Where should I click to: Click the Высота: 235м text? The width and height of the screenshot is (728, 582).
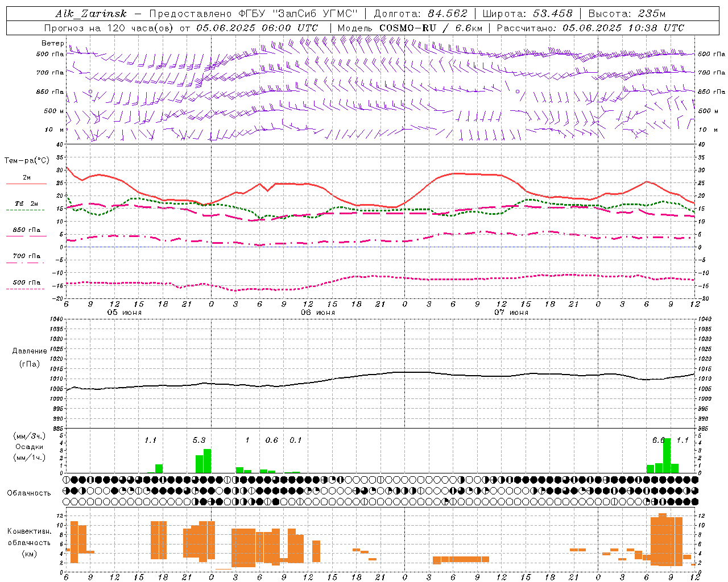point(627,14)
